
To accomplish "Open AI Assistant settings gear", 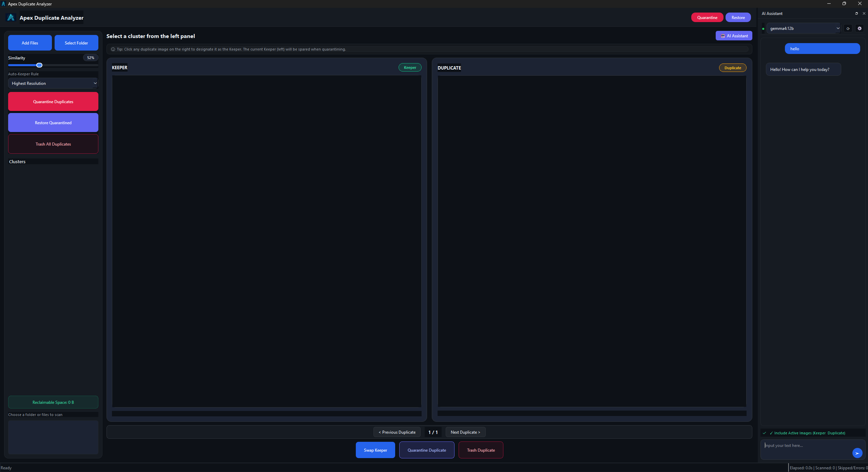I will (x=860, y=29).
